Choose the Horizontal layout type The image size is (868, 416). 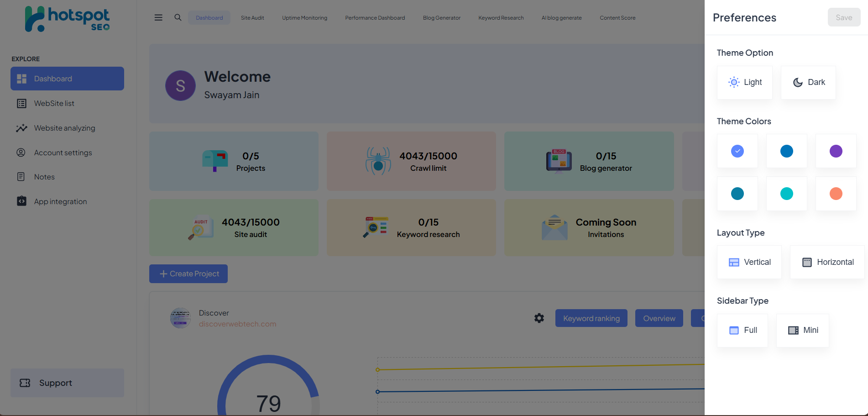827,262
